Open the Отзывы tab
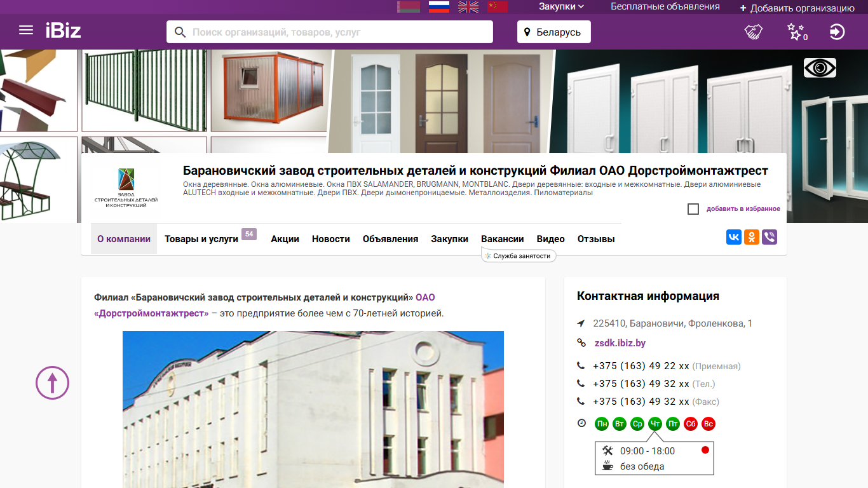868x488 pixels. tap(596, 239)
